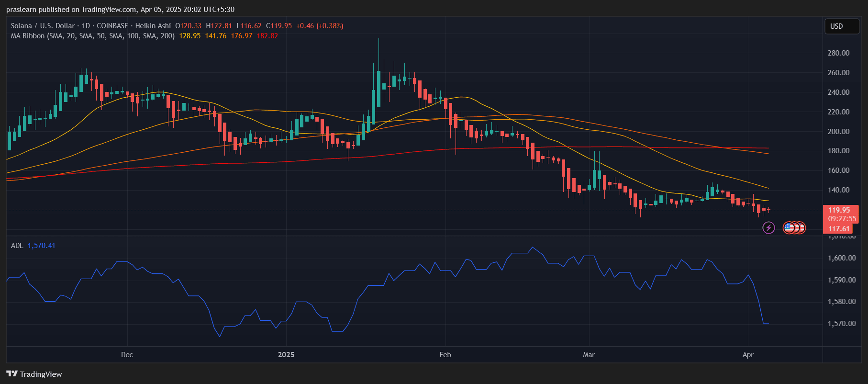Click the red SMA 200 value 182.82
The width and height of the screenshot is (868, 384).
(267, 36)
